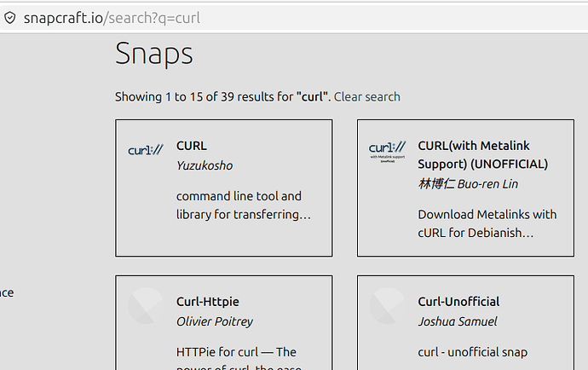Click the Joshua Samuel publisher name

tap(458, 321)
